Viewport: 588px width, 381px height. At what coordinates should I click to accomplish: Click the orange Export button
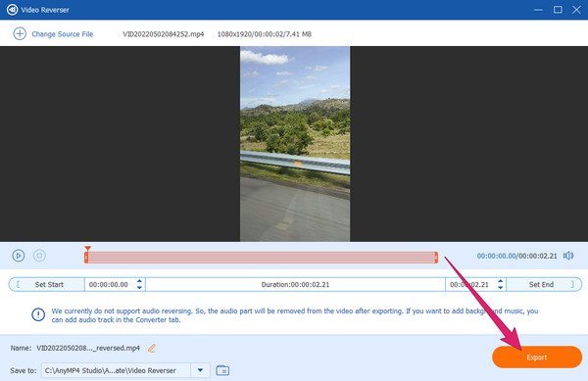pyautogui.click(x=537, y=357)
